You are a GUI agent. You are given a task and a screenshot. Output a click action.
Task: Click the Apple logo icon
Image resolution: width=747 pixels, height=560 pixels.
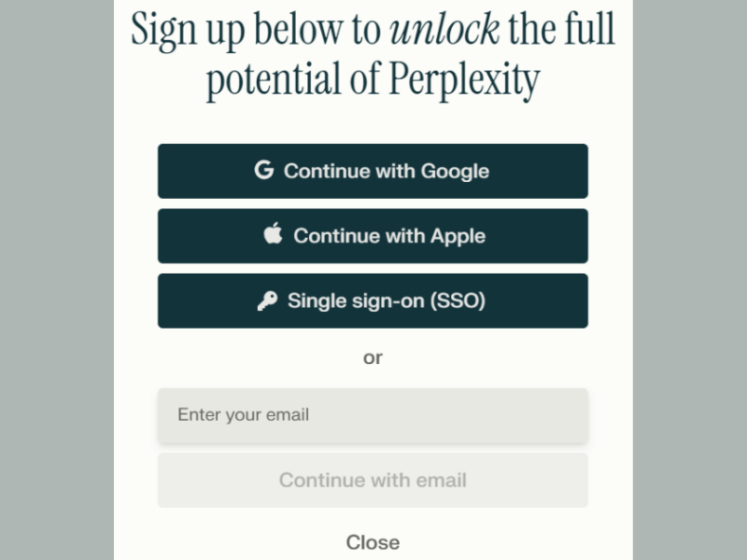point(274,233)
